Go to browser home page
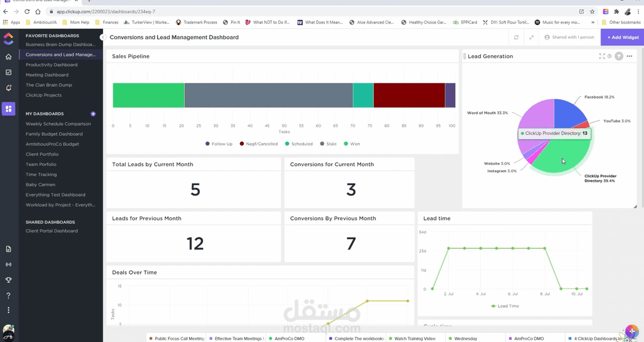Image resolution: width=644 pixels, height=342 pixels. point(38,11)
